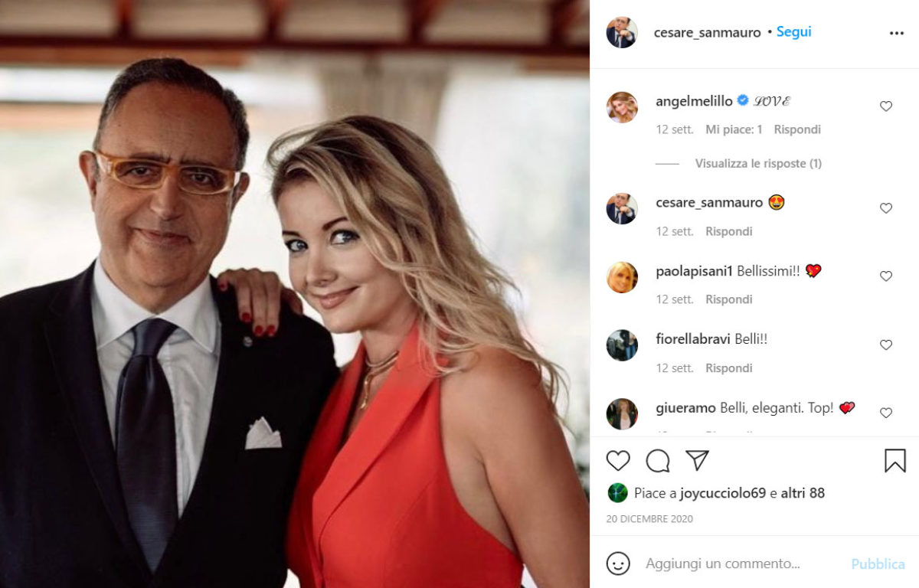View likes via 'altri 88' link
Screen dimensions: 919x588
pos(803,493)
